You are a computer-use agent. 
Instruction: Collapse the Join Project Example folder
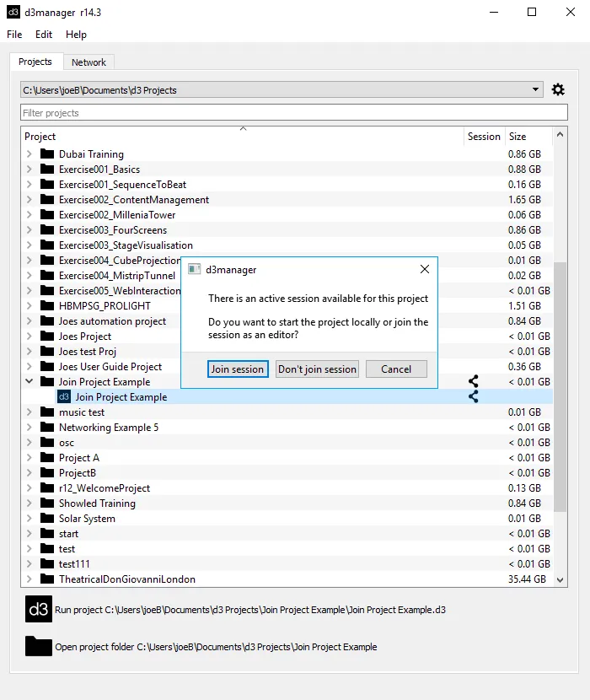pyautogui.click(x=29, y=382)
